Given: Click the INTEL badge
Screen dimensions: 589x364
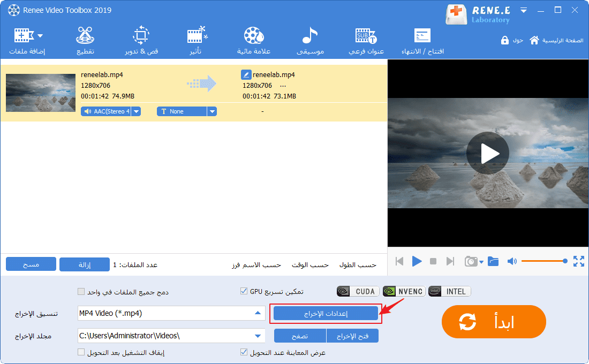Looking at the screenshot, I should click(450, 292).
